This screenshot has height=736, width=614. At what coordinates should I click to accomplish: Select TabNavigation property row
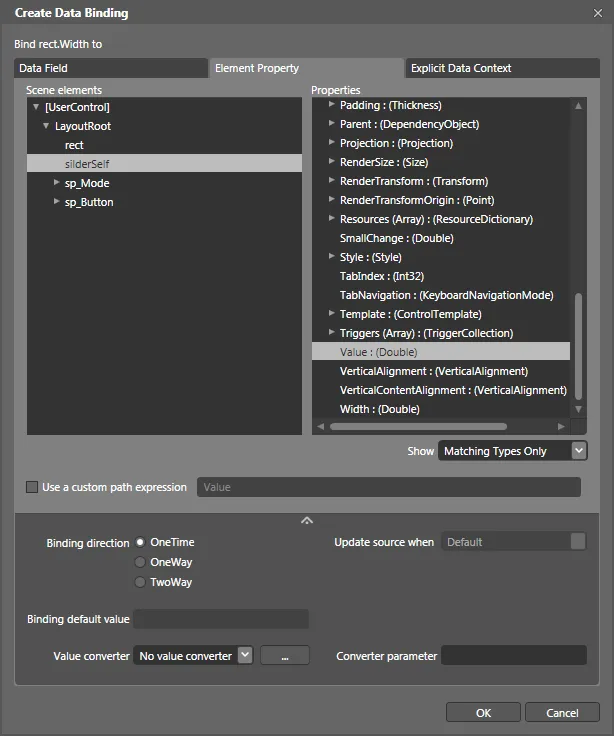pyautogui.click(x=441, y=295)
